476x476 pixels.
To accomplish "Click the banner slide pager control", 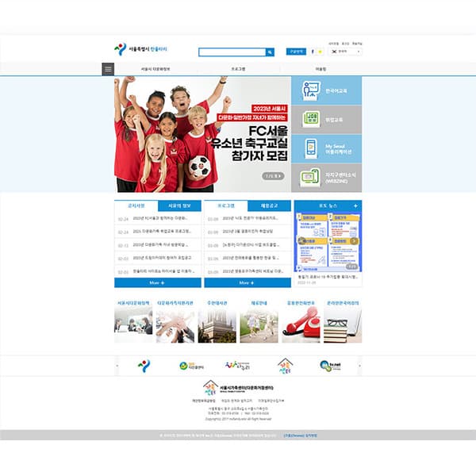I will (273, 176).
